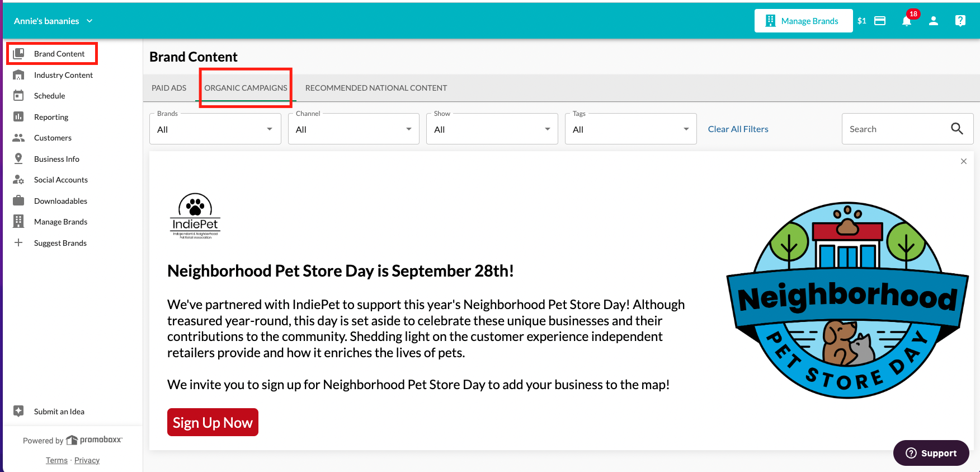Click the Terms link
The width and height of the screenshot is (980, 472).
click(56, 460)
